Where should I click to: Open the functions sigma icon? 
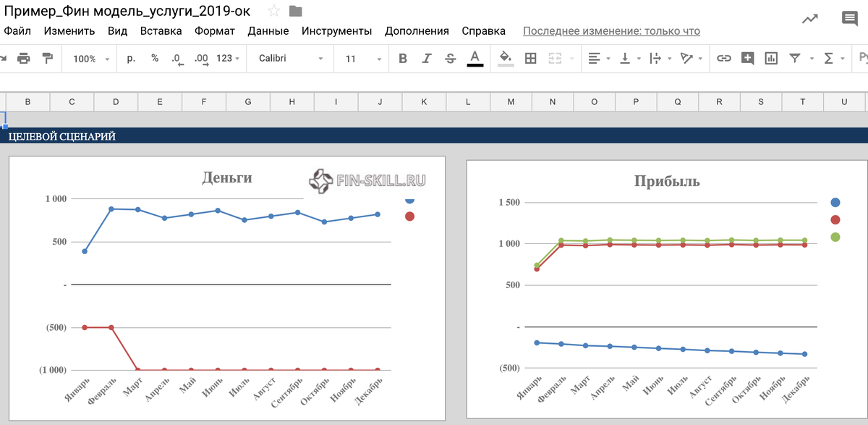828,59
